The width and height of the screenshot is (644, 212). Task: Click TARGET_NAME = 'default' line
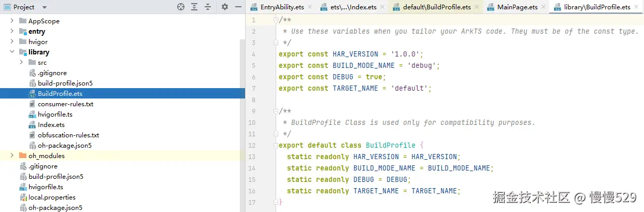355,88
